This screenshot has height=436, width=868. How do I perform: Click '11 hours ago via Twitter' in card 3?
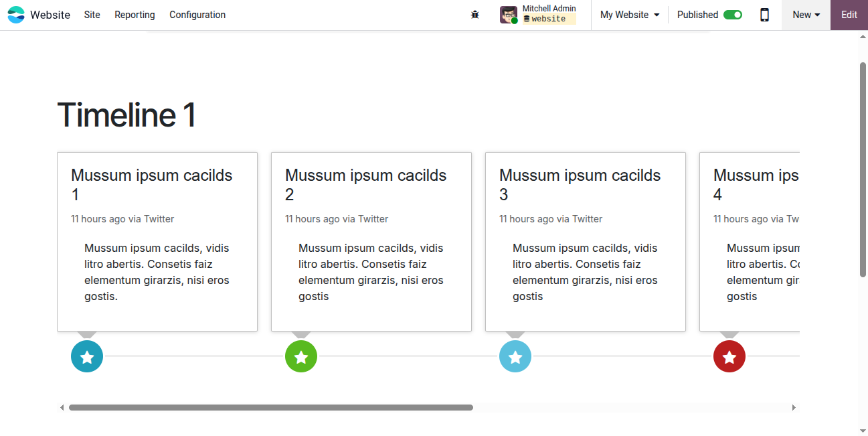[x=551, y=219]
